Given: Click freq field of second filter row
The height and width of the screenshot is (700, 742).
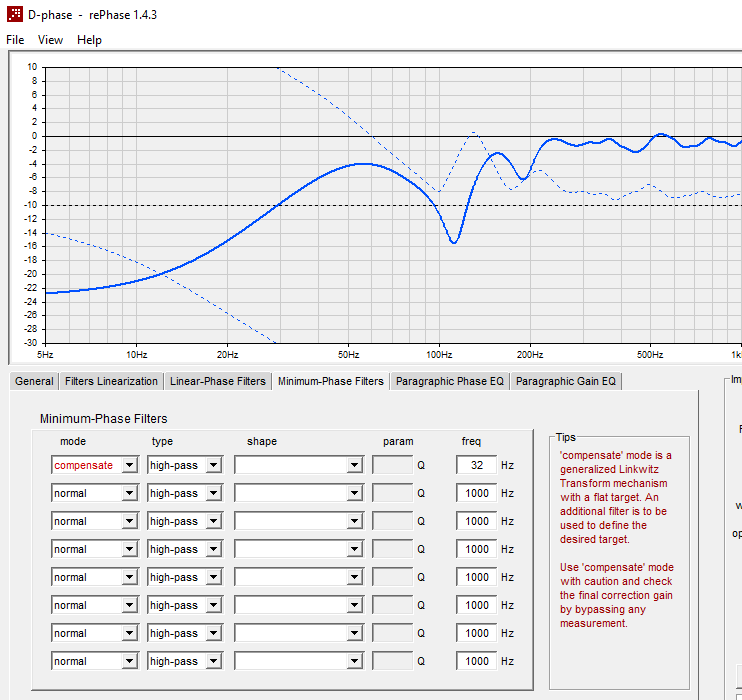Looking at the screenshot, I should pyautogui.click(x=477, y=493).
